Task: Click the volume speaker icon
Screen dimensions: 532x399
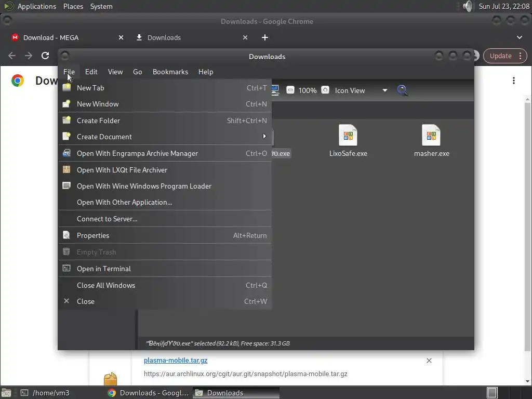Action: click(468, 6)
